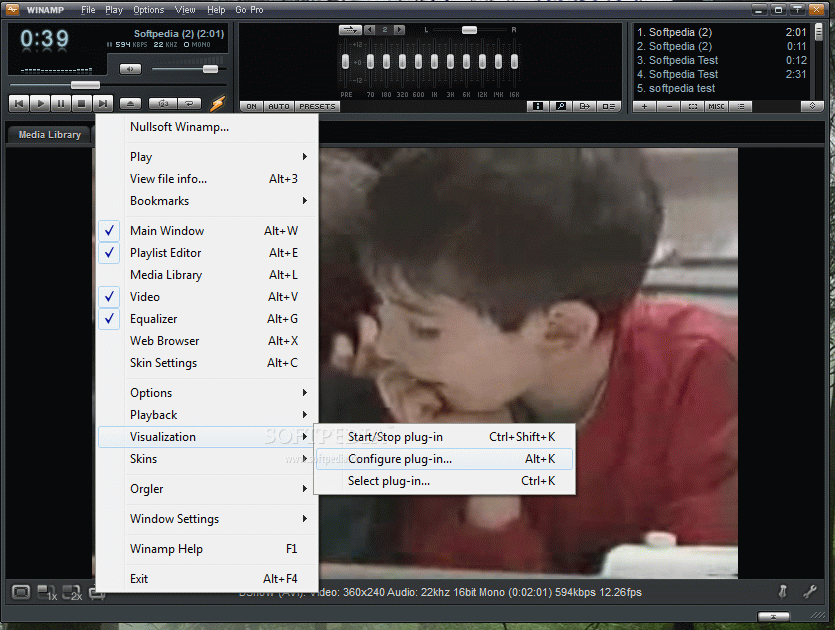Select Configure plug-in... in submenu
This screenshot has height=630, width=835.
coord(444,459)
